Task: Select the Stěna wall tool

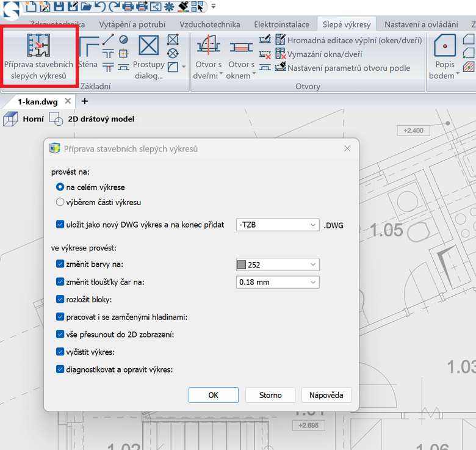Action: click(x=88, y=52)
